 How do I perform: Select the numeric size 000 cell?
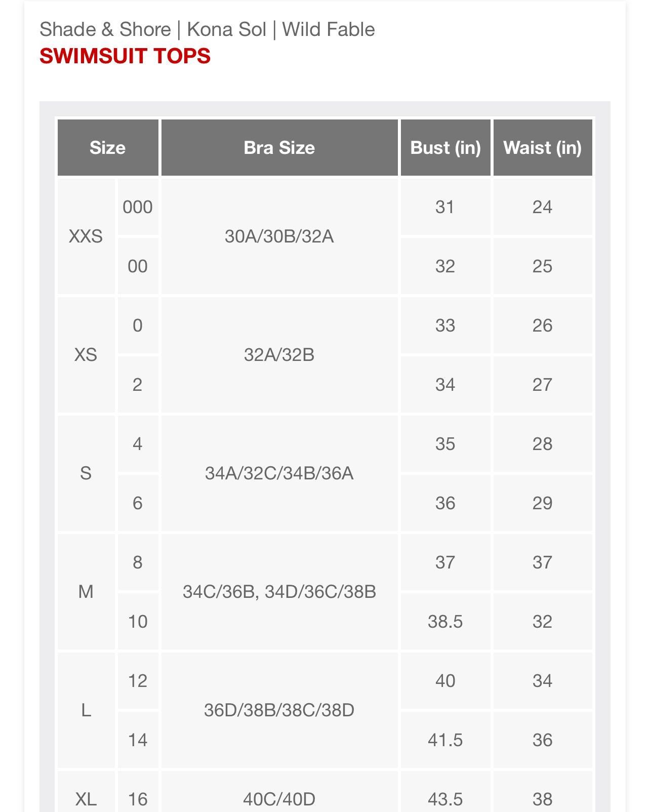point(138,207)
